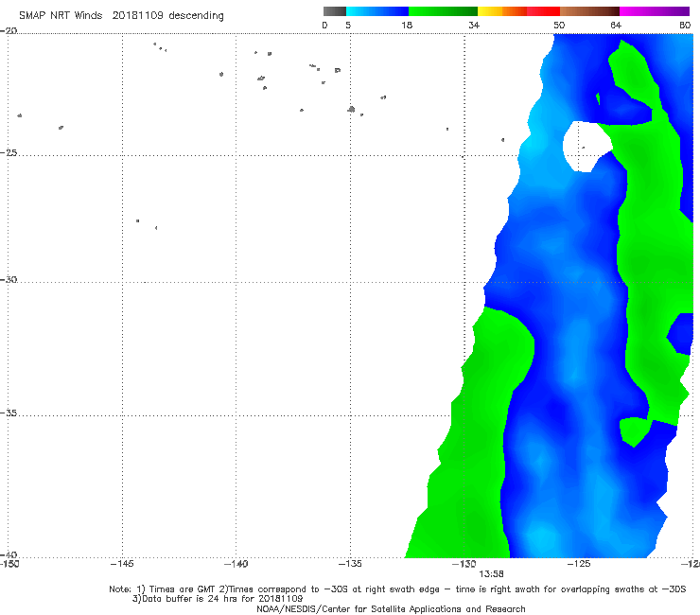Click the small green patch near -35 latitude
Image resolution: width=700 pixels, height=615 pixels.
coord(635,431)
